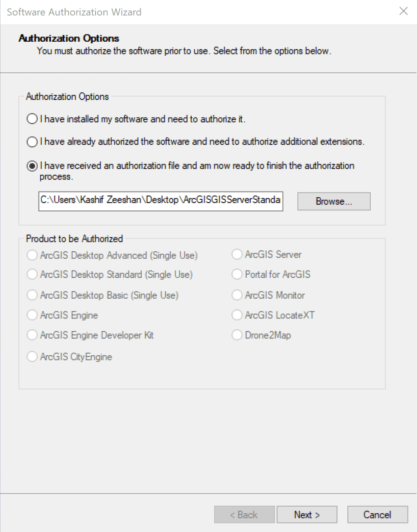Click the disabled Back button

244,514
